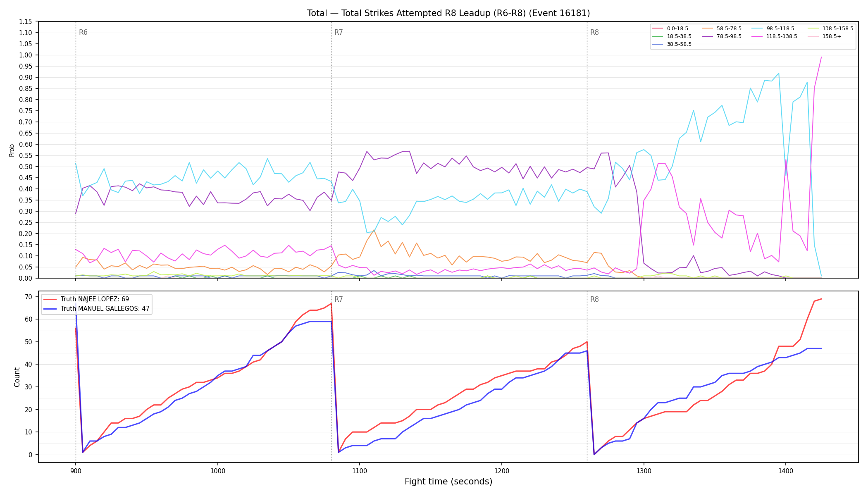Choose the 138.5-158.5 legend label
Screen dimensions: 868x496
coord(838,29)
